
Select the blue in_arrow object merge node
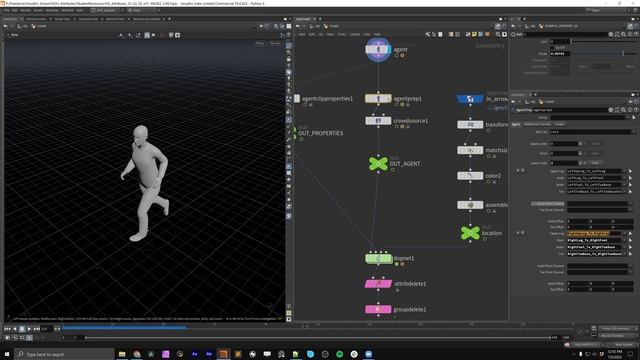click(470, 99)
